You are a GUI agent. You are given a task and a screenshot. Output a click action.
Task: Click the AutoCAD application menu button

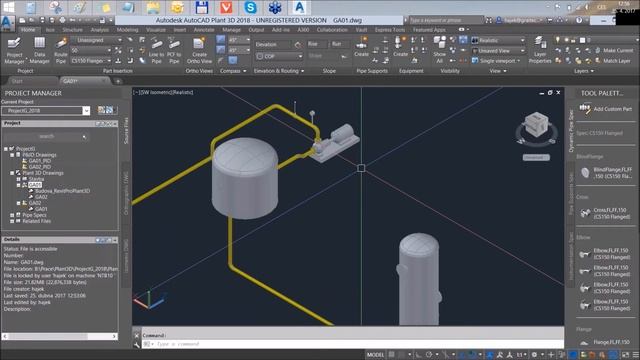(x=7, y=23)
